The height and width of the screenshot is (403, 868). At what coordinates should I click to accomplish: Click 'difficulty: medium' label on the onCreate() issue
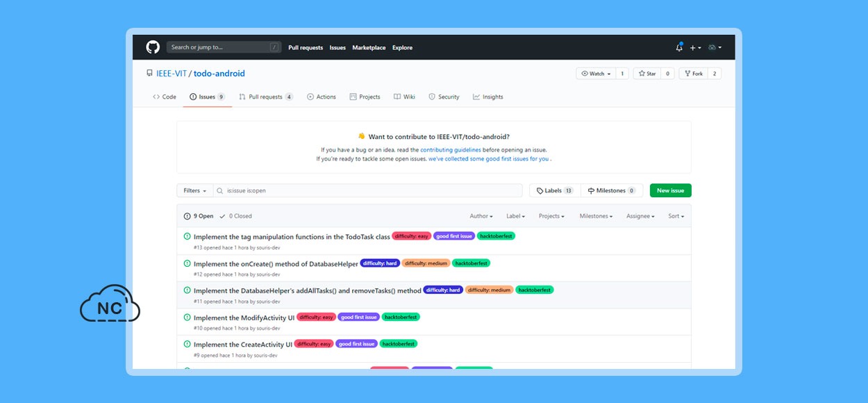tap(426, 263)
